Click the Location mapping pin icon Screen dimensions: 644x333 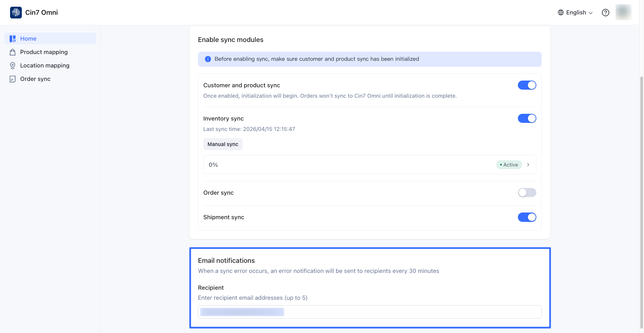[x=13, y=65]
